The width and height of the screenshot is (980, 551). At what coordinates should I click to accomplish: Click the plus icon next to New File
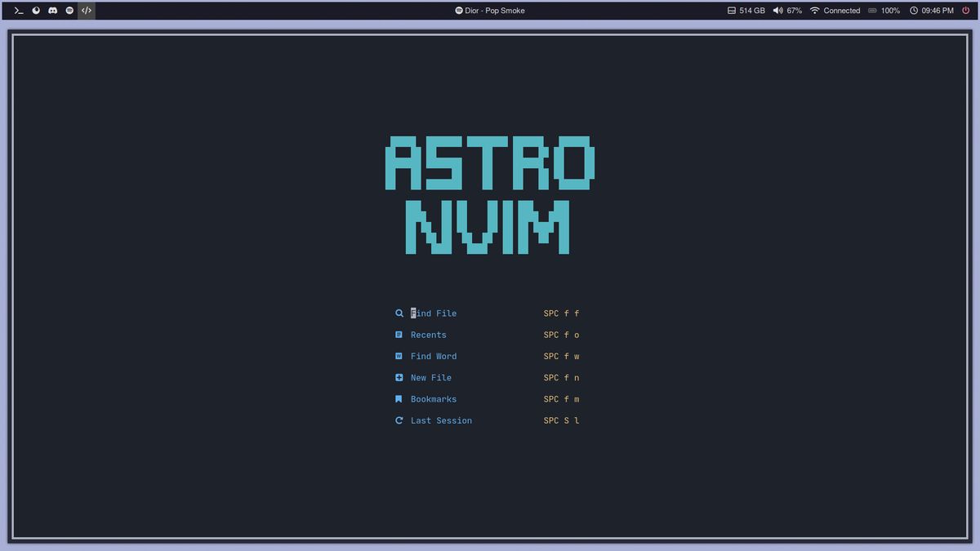click(x=399, y=377)
